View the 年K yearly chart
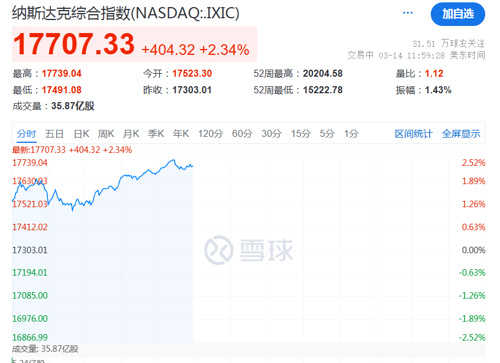 coord(181,134)
